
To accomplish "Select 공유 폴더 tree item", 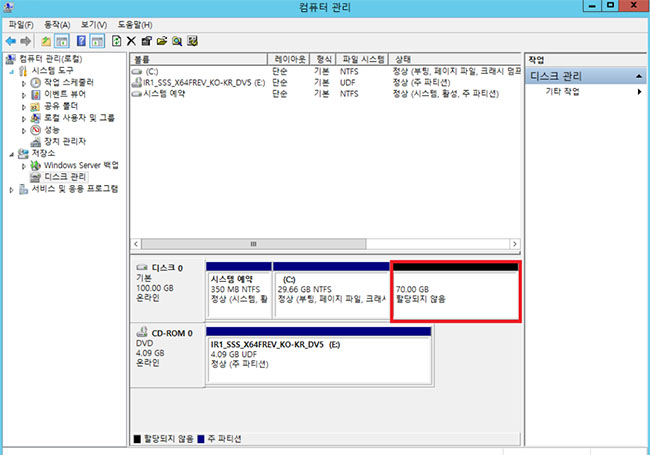I will (x=61, y=106).
